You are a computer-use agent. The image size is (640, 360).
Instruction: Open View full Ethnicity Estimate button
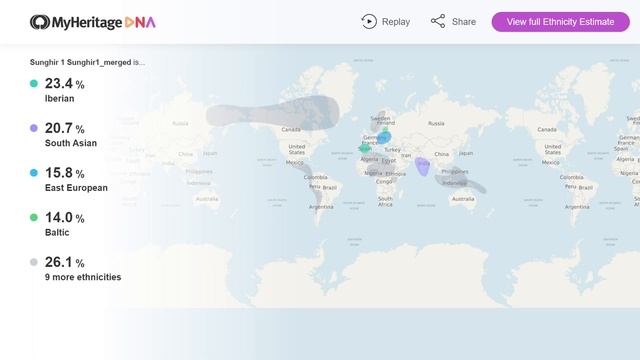[560, 22]
